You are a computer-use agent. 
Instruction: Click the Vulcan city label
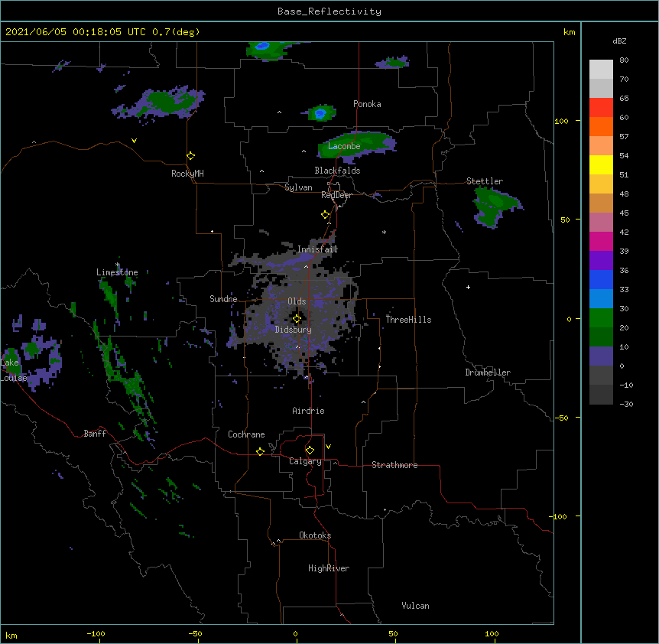tap(415, 606)
